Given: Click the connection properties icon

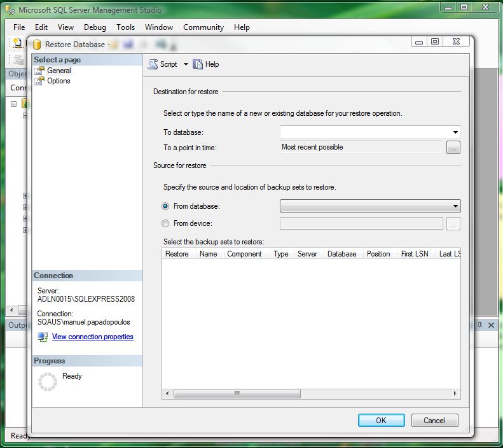Looking at the screenshot, I should pos(43,337).
